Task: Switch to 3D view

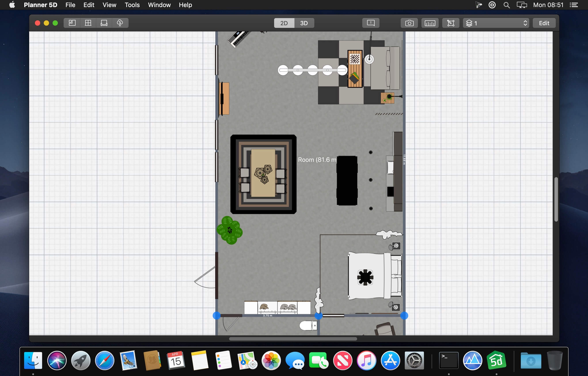Action: click(x=304, y=23)
